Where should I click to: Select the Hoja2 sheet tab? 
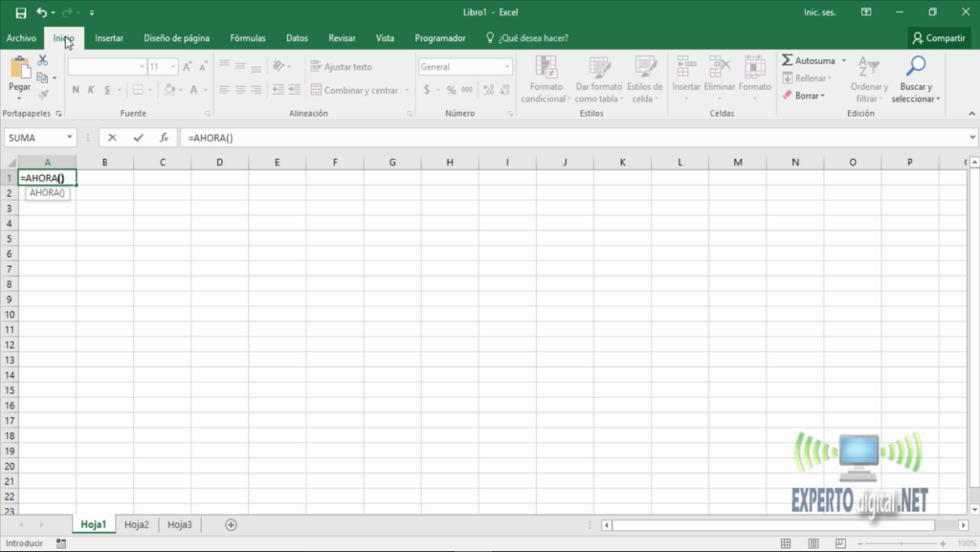click(x=136, y=524)
